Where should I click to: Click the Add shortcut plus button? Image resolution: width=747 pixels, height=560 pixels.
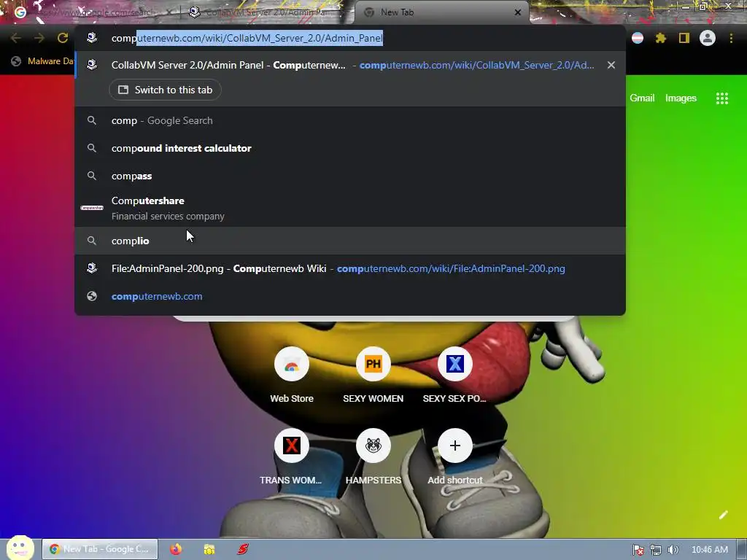click(x=455, y=446)
